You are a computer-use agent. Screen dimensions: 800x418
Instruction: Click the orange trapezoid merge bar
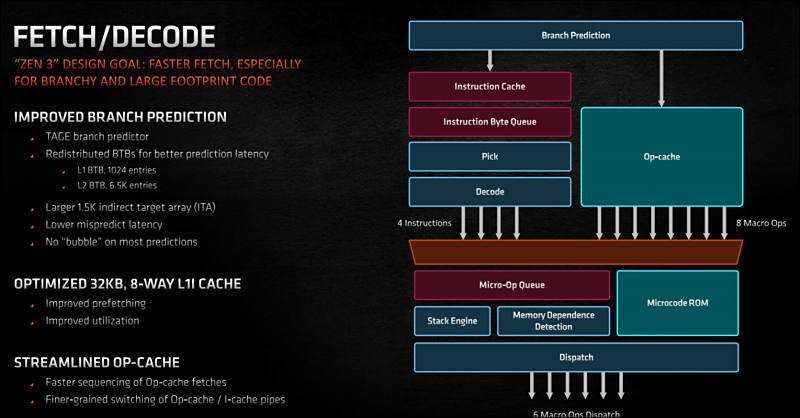(x=576, y=252)
